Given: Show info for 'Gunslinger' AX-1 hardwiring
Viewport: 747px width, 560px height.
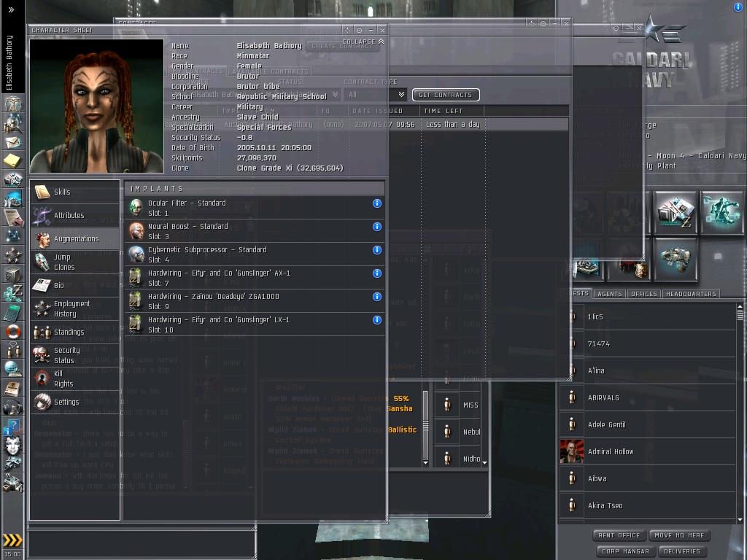Looking at the screenshot, I should pyautogui.click(x=377, y=273).
